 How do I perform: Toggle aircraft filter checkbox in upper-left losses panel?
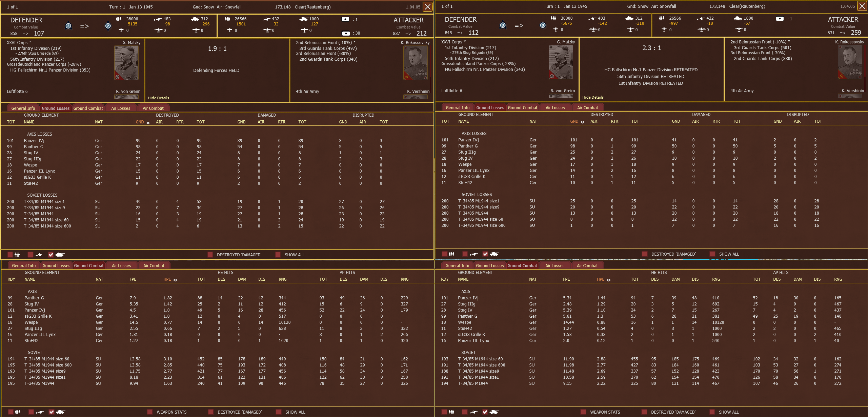coord(31,255)
